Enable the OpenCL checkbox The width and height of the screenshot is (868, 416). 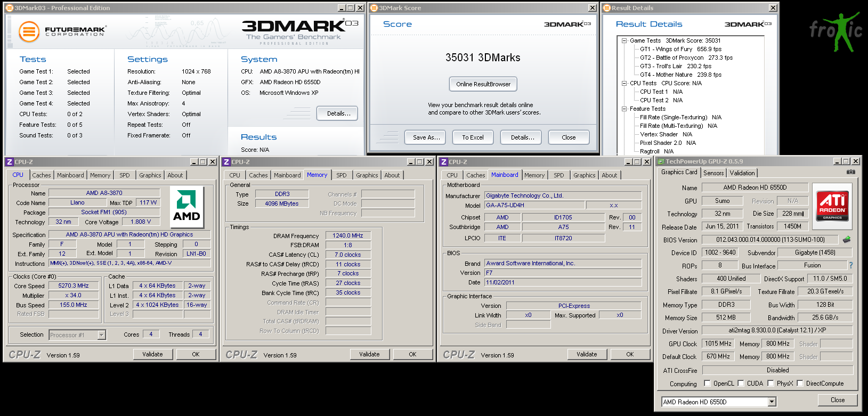tap(707, 383)
